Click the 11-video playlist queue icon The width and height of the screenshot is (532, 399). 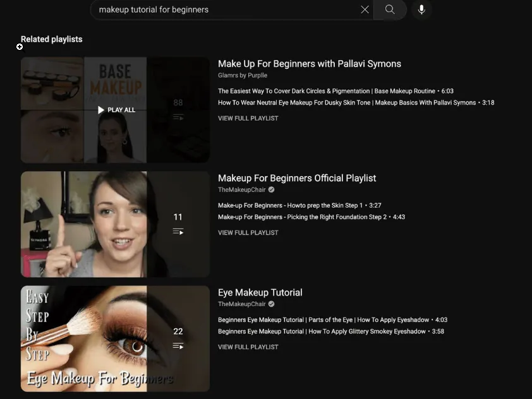tap(178, 232)
